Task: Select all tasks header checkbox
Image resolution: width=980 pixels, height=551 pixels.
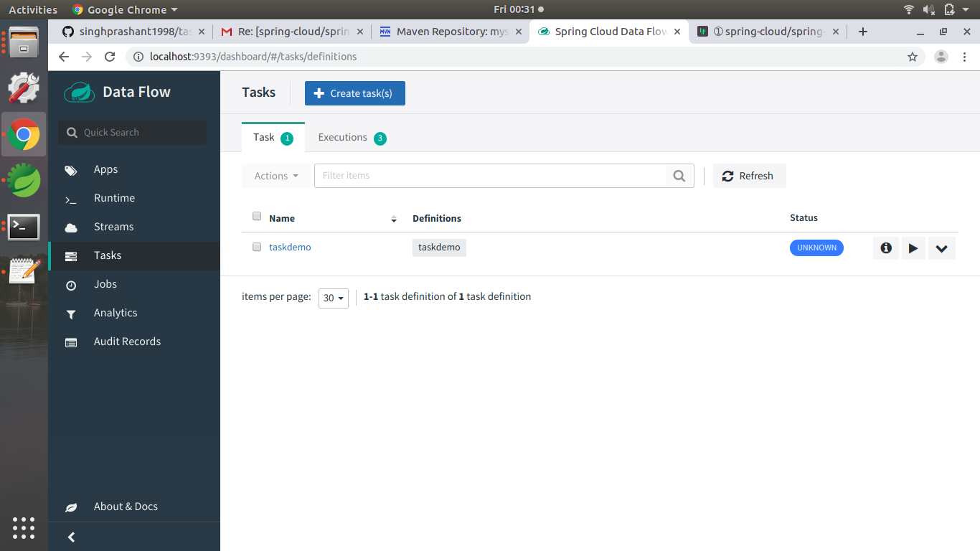Action: (x=257, y=217)
